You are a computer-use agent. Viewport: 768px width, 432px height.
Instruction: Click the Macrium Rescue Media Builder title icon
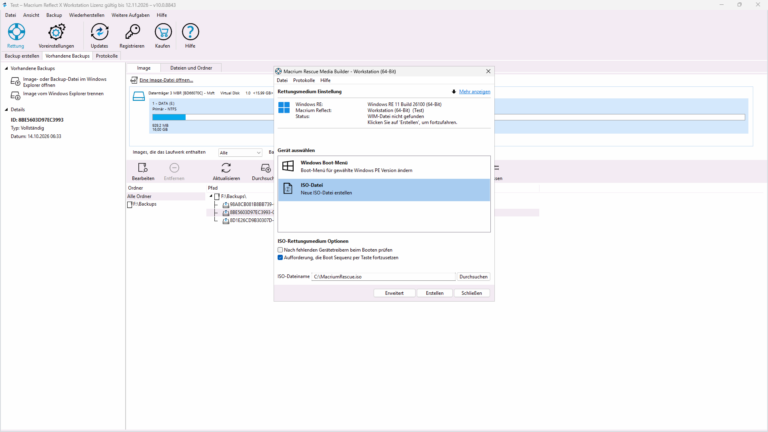pyautogui.click(x=278, y=71)
